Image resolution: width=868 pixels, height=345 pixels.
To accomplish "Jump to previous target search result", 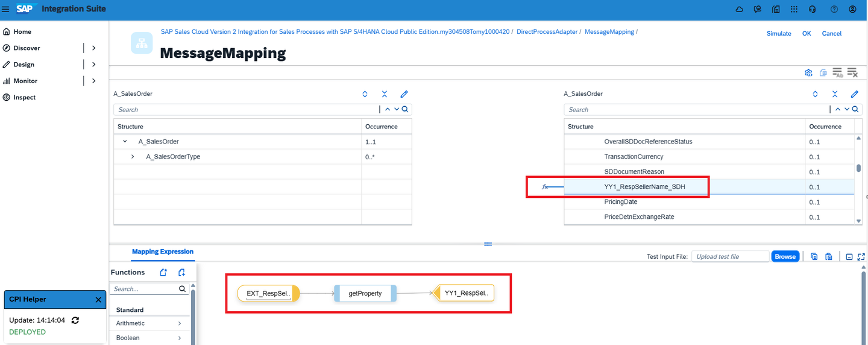I will tap(838, 109).
